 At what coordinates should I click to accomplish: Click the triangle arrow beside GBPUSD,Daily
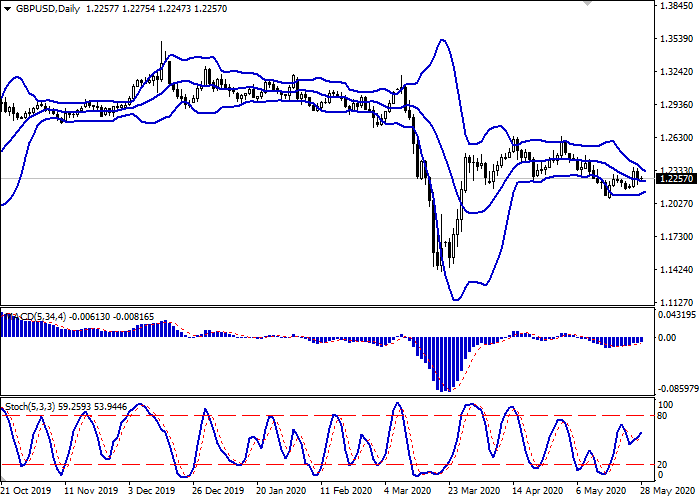point(7,8)
